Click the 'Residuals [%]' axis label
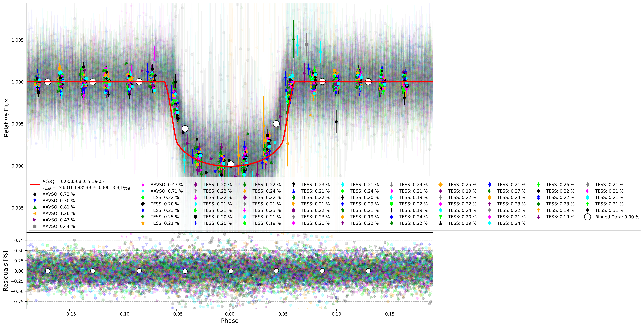This screenshot has height=327, width=644. point(6,271)
